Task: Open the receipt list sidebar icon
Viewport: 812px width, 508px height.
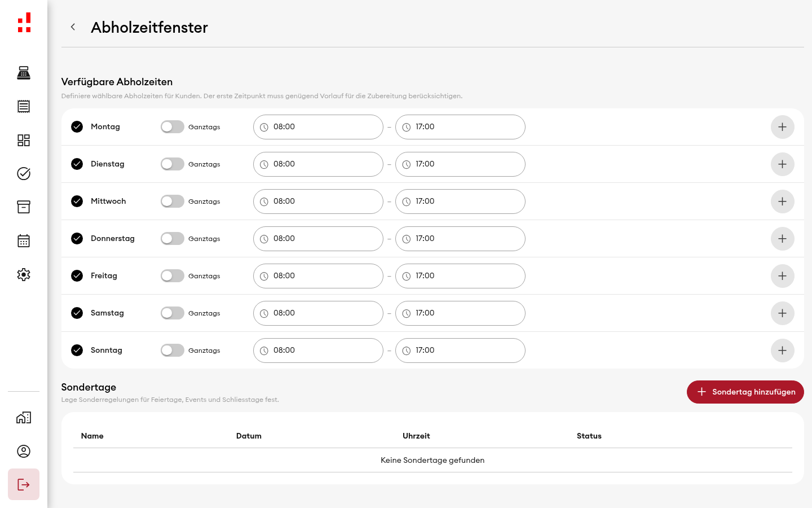Action: [x=24, y=106]
